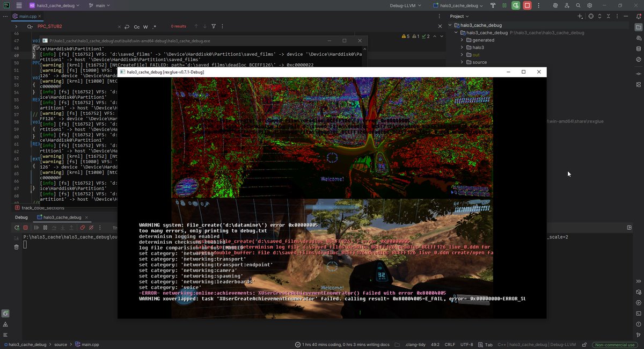This screenshot has width=644, height=349.
Task: Click 'main.cpp' in the navigation breadcrumb
Action: pyautogui.click(x=86, y=345)
